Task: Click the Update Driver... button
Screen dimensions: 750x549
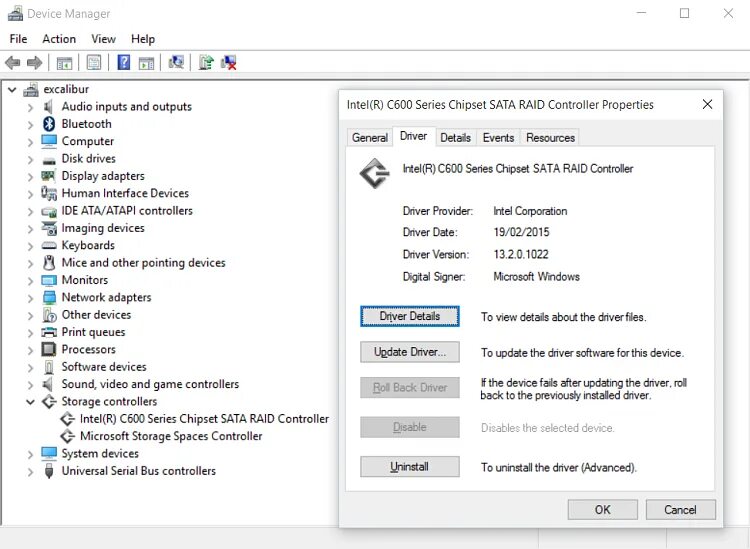Action: (x=410, y=352)
